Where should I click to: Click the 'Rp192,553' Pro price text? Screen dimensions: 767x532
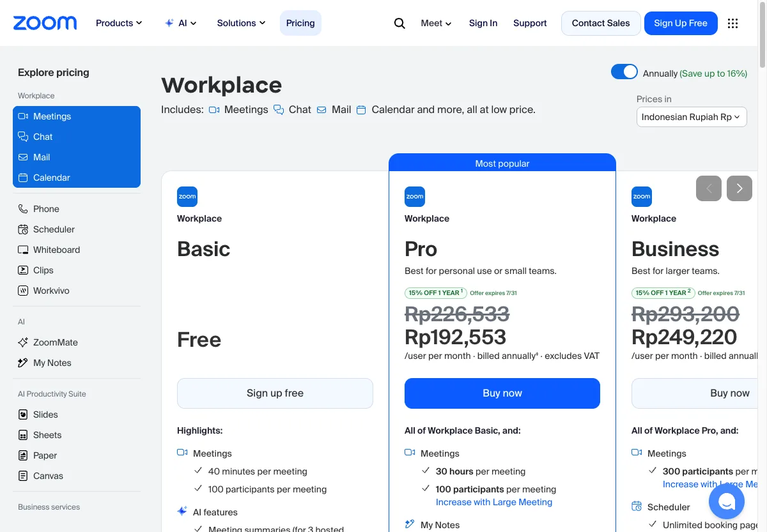click(456, 337)
